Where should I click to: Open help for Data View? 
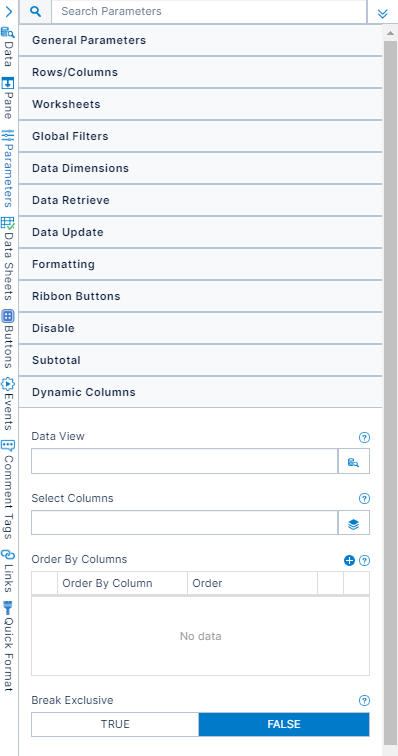click(365, 437)
